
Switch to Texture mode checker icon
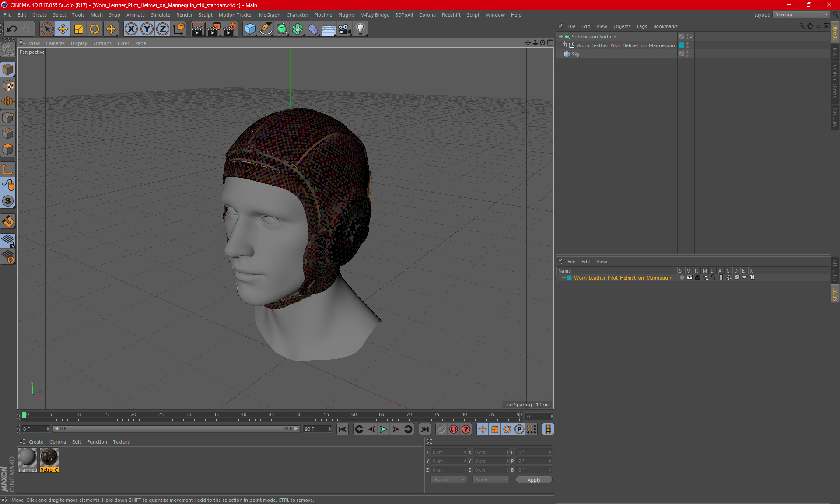tap(8, 86)
